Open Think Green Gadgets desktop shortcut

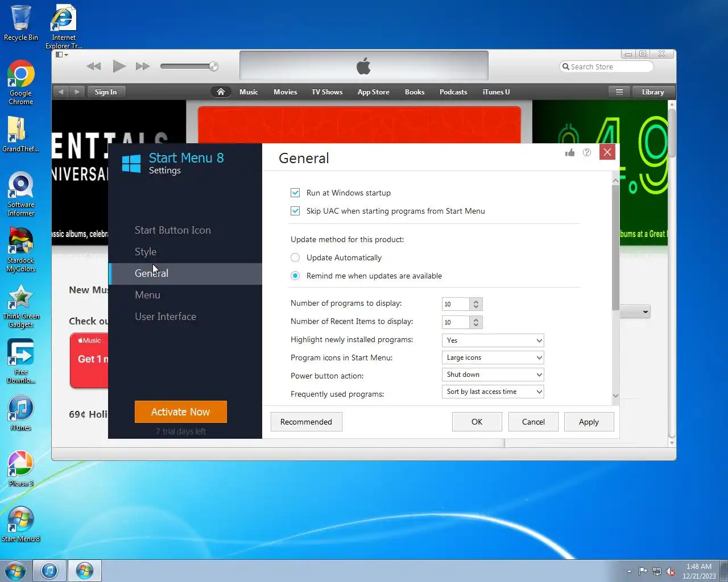(x=21, y=305)
